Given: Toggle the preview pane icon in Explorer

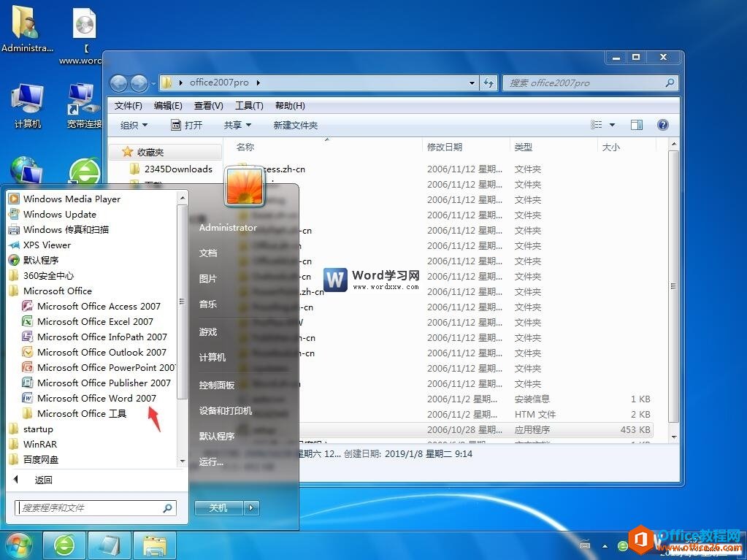Looking at the screenshot, I should [637, 125].
